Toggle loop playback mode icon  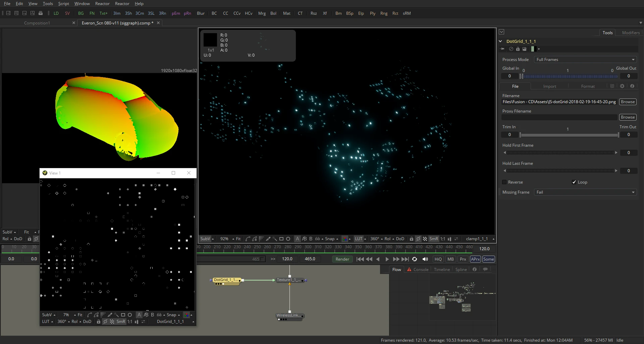415,259
